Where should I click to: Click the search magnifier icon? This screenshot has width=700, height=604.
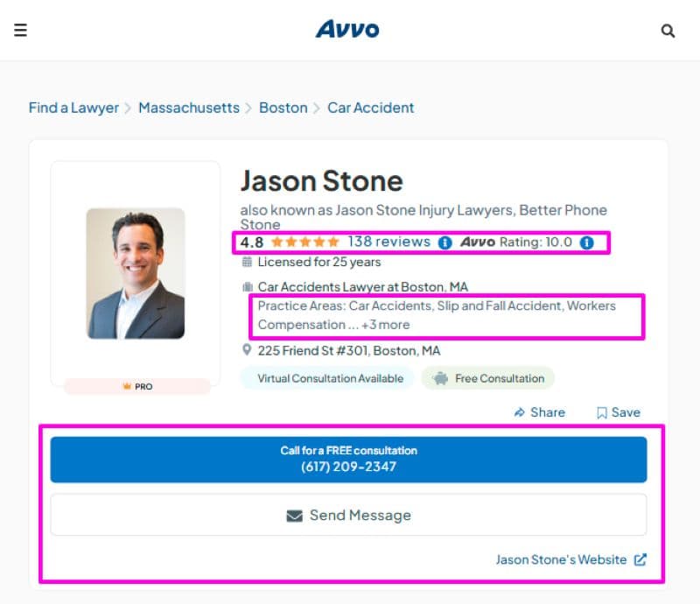[668, 31]
